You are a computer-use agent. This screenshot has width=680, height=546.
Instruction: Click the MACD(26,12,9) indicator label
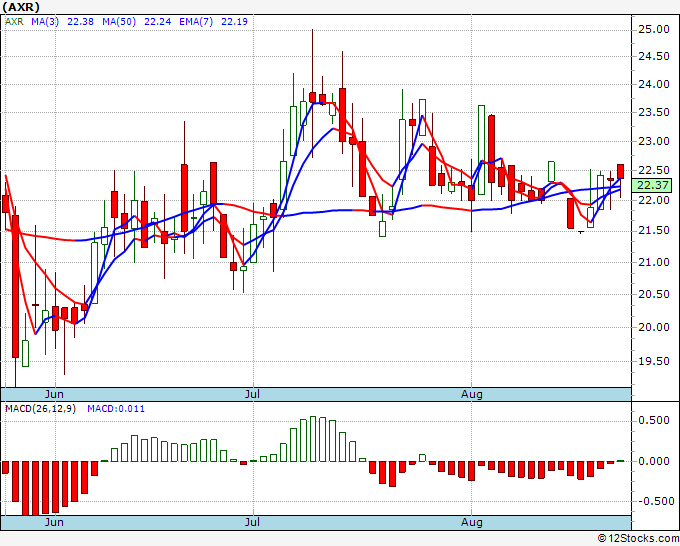pyautogui.click(x=40, y=409)
